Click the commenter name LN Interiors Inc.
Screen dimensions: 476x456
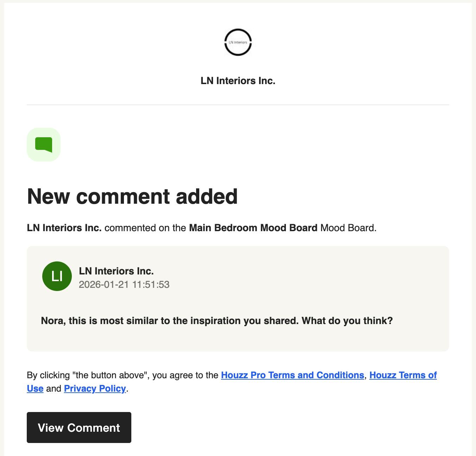click(x=116, y=271)
